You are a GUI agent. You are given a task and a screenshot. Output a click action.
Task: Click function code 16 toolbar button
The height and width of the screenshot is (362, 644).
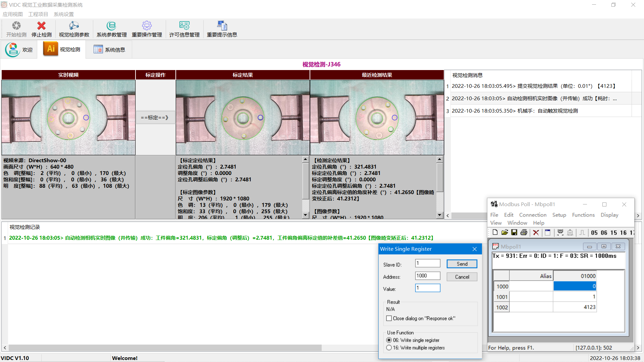[x=623, y=233]
